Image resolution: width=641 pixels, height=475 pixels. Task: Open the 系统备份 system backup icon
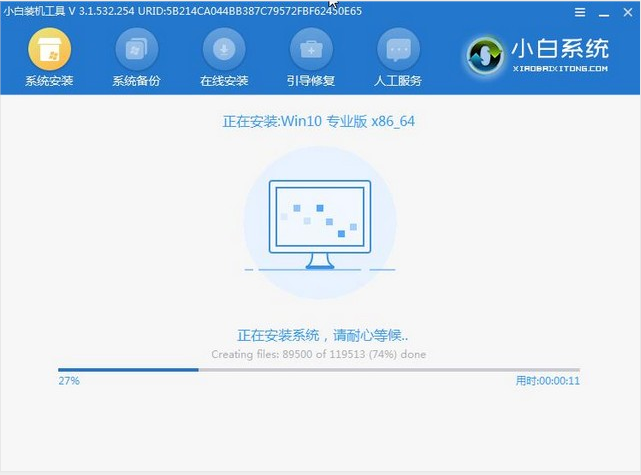(x=137, y=48)
